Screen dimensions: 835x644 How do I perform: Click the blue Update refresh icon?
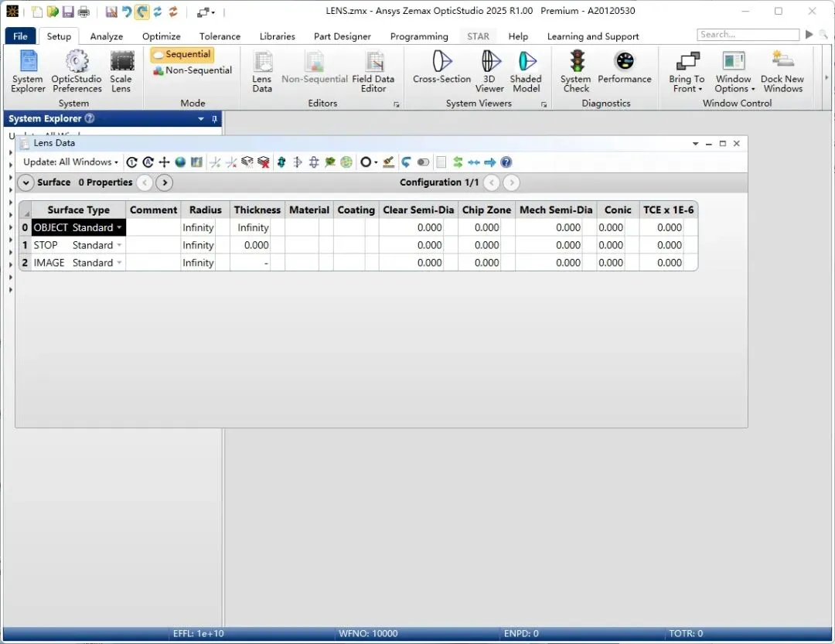158,12
